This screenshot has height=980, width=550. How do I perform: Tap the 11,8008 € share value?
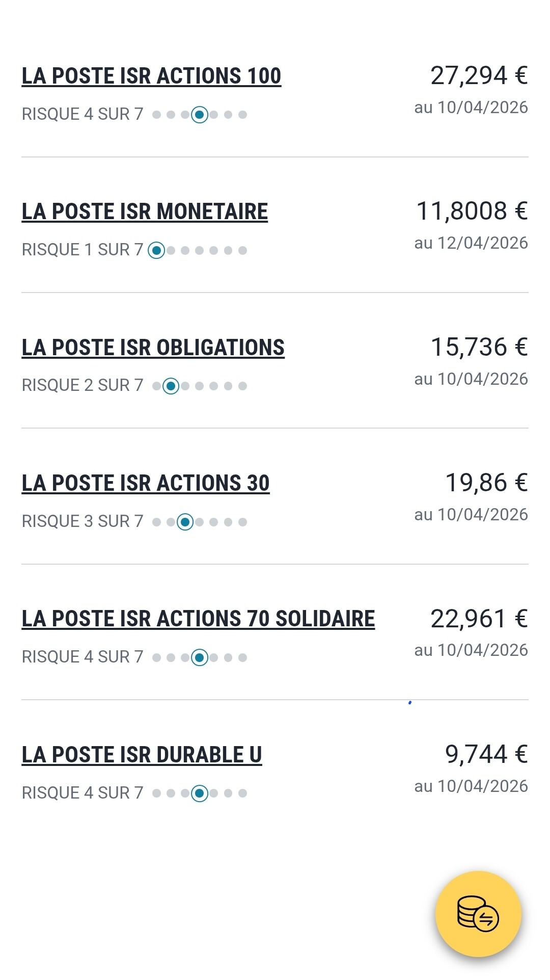click(472, 211)
